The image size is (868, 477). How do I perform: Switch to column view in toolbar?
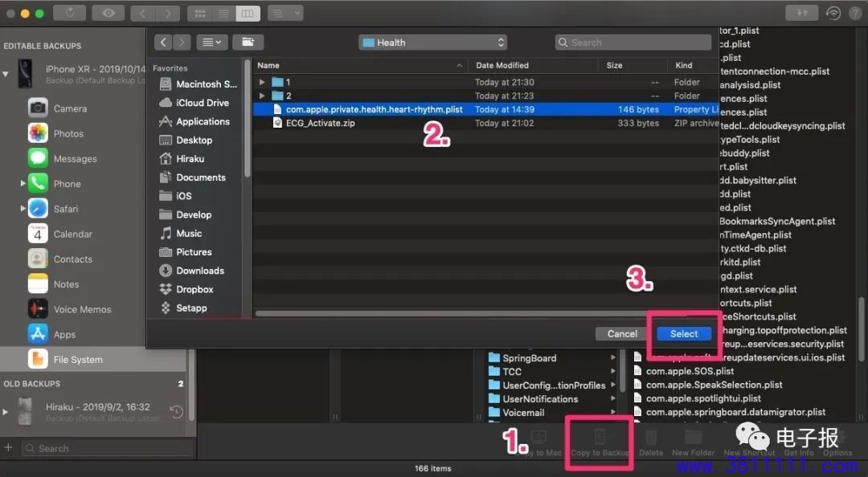tap(248, 14)
